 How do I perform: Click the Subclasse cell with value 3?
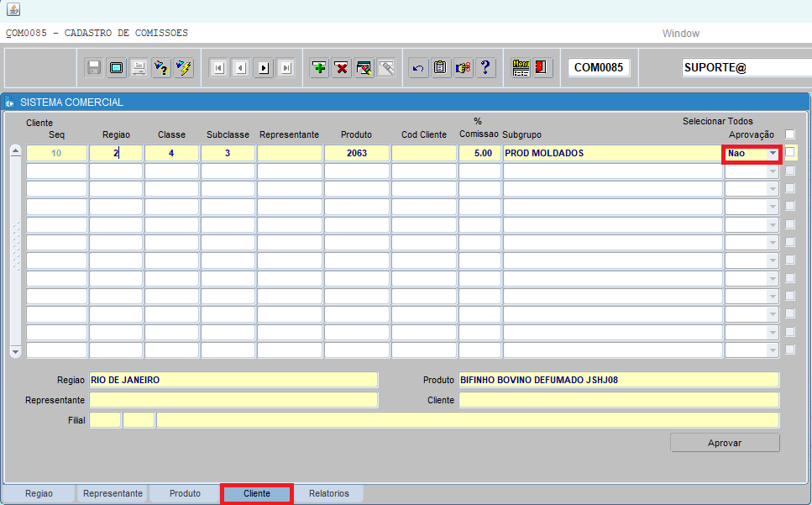pos(228,153)
